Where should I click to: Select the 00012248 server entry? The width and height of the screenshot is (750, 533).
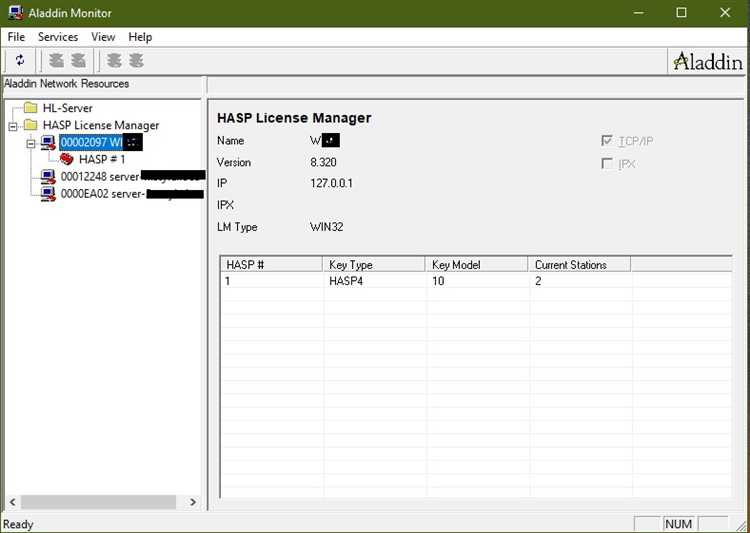(x=132, y=177)
